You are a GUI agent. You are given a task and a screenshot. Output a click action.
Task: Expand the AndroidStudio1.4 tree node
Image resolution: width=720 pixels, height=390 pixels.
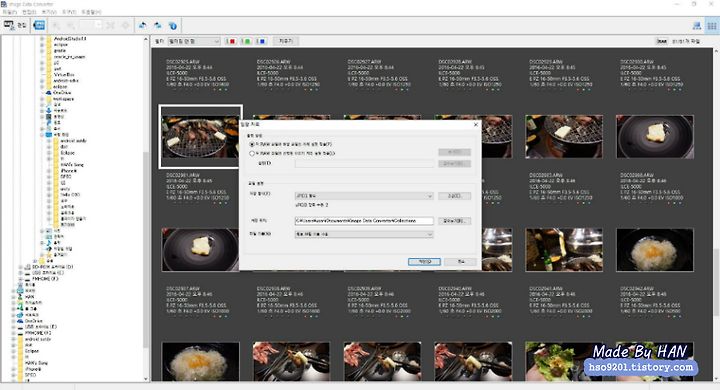(x=42, y=39)
